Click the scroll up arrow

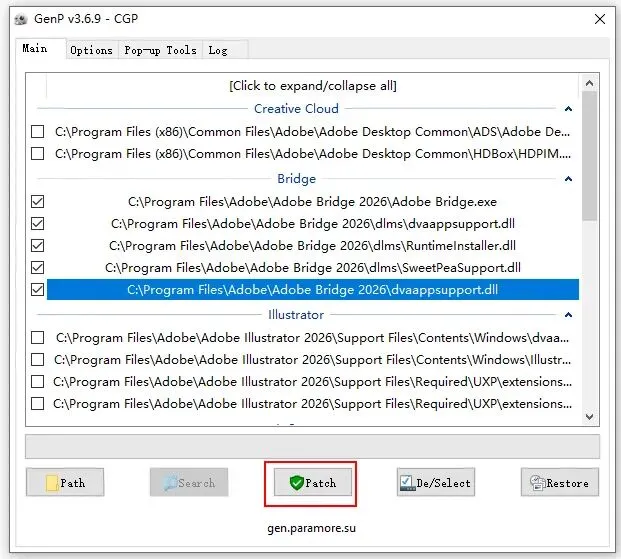(589, 83)
